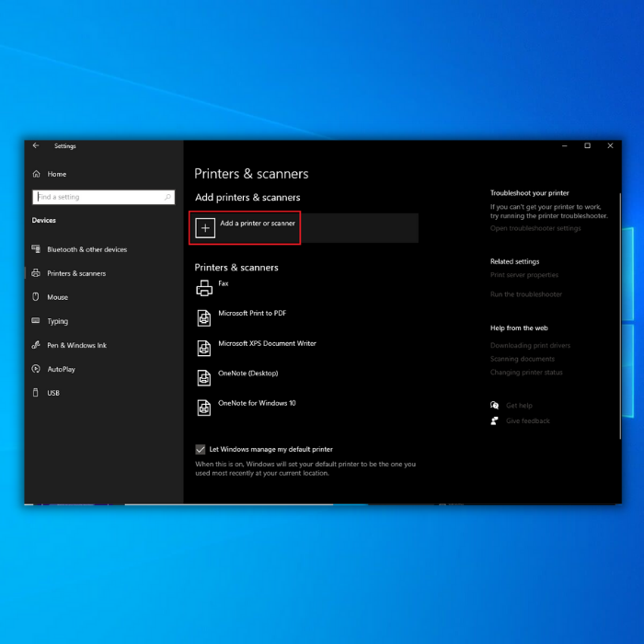Click OneNote (Desktop) text

pos(248,374)
